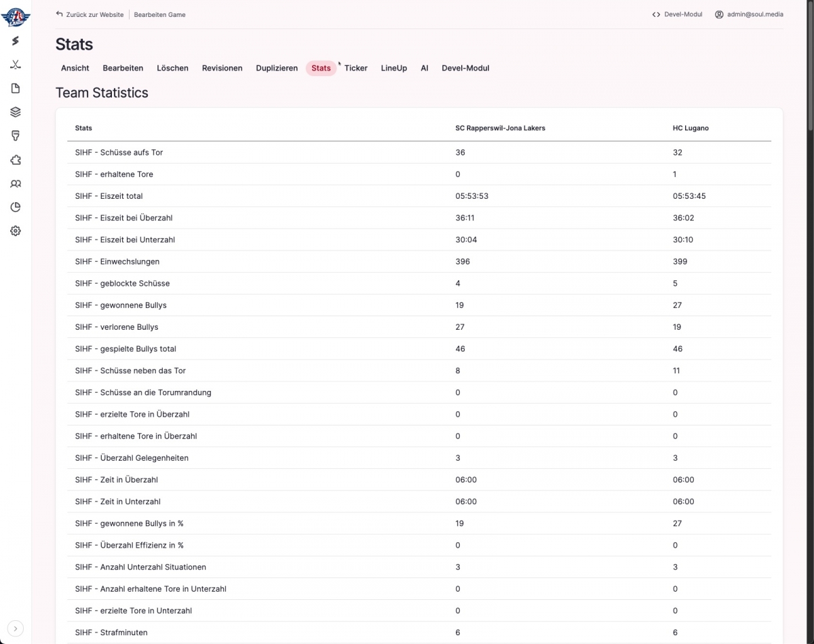Viewport: 814px width, 644px height.
Task: Select the 'SIHF - Schüsse aufs Tor' row label
Action: click(x=119, y=152)
